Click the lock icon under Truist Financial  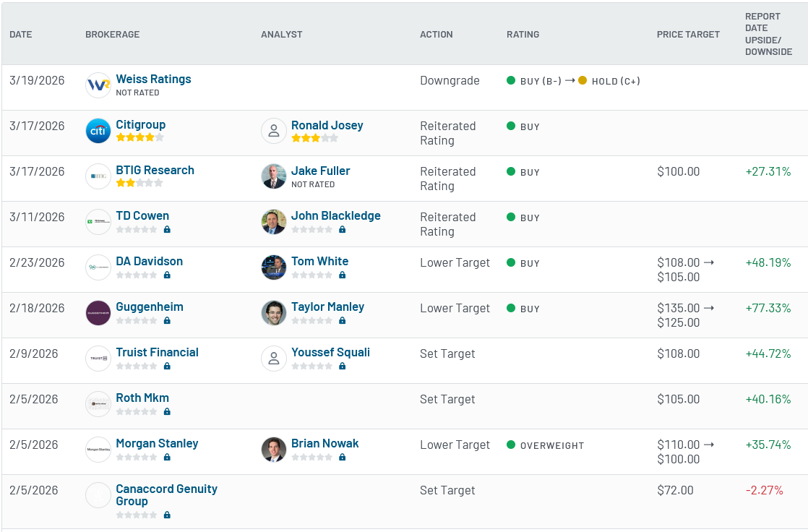tap(167, 366)
